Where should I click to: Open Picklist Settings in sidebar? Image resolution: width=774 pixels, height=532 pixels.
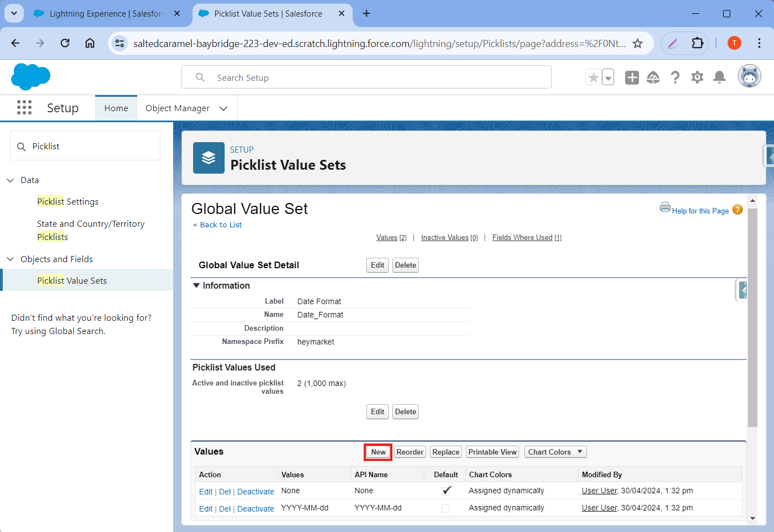67,202
